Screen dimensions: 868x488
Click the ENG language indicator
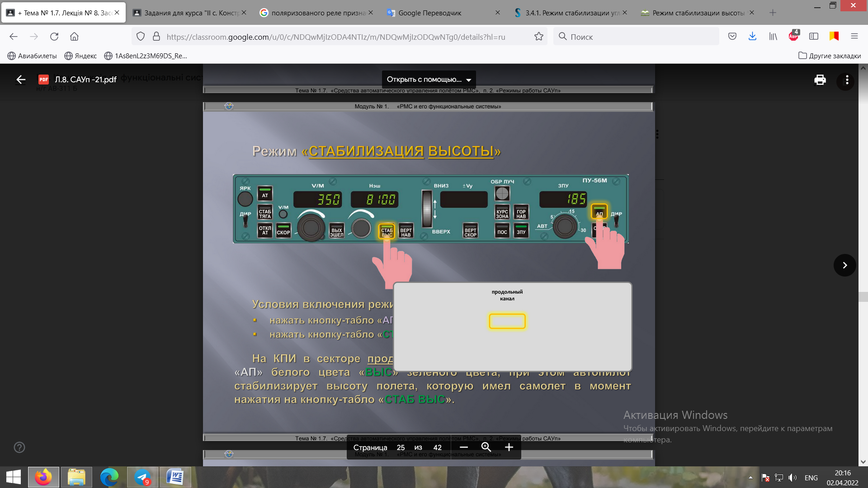click(x=811, y=478)
